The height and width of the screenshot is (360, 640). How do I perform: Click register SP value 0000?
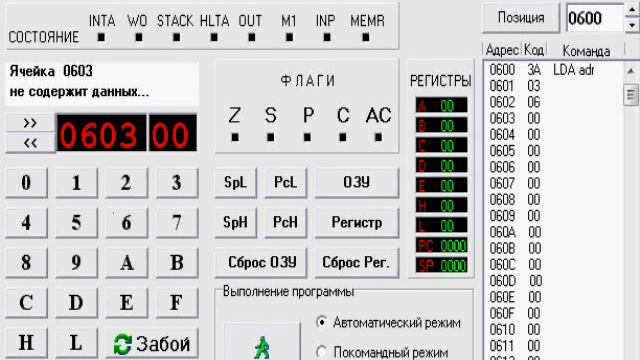(x=442, y=266)
